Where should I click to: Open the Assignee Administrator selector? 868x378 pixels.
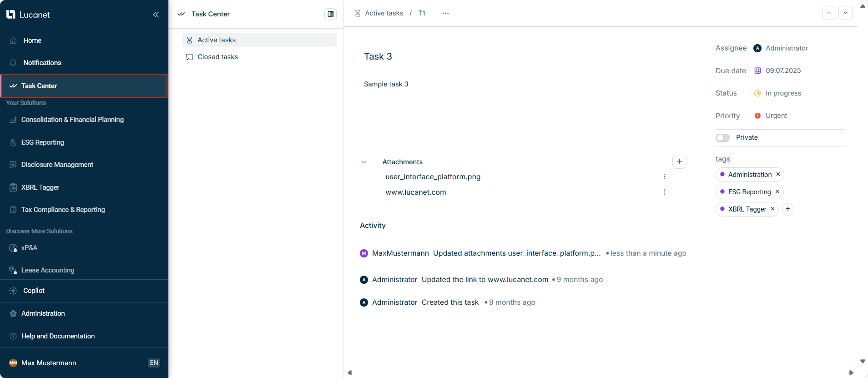(x=781, y=48)
